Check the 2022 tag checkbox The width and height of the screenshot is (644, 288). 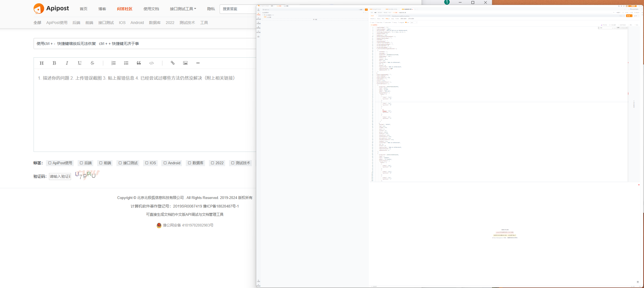(212, 163)
